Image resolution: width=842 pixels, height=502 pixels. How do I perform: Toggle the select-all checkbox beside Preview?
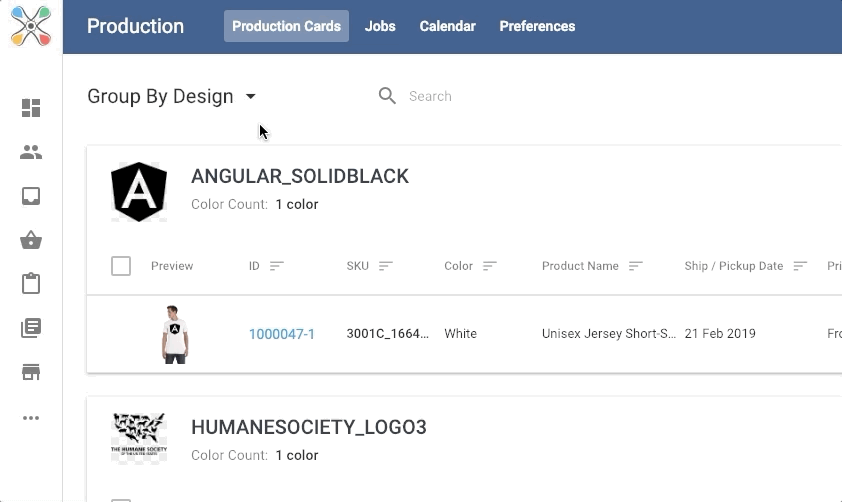pyautogui.click(x=121, y=266)
